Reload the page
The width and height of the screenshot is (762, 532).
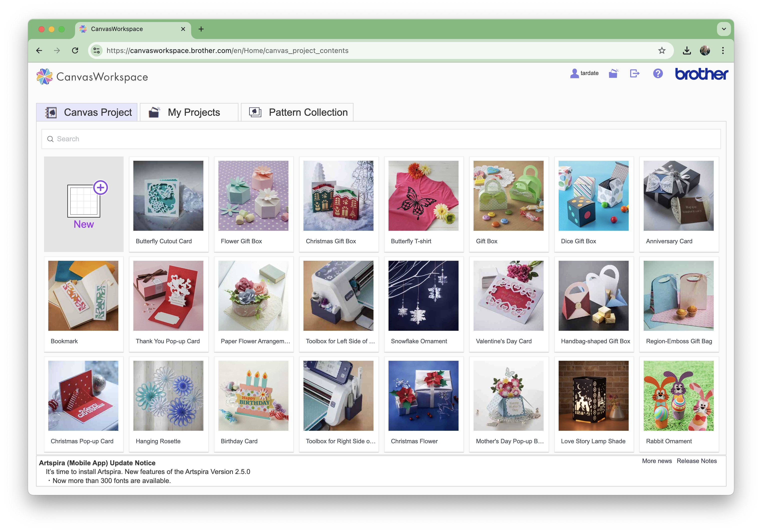coord(75,50)
